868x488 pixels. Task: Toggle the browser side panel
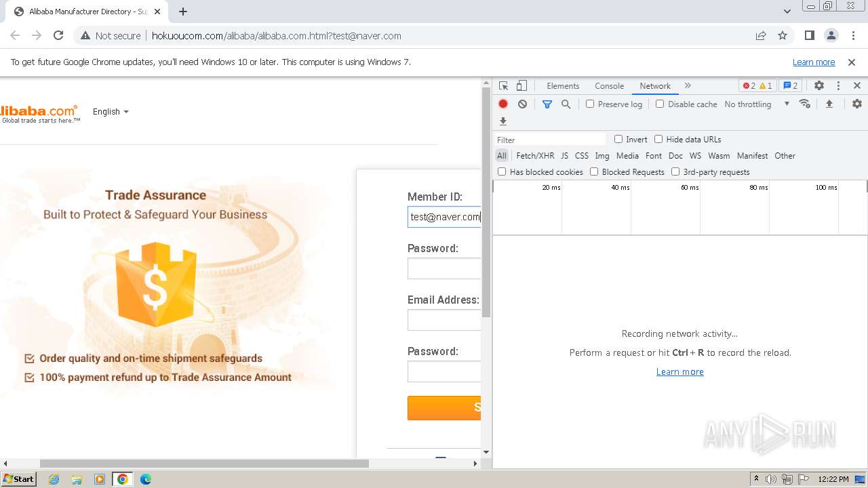pos(809,35)
